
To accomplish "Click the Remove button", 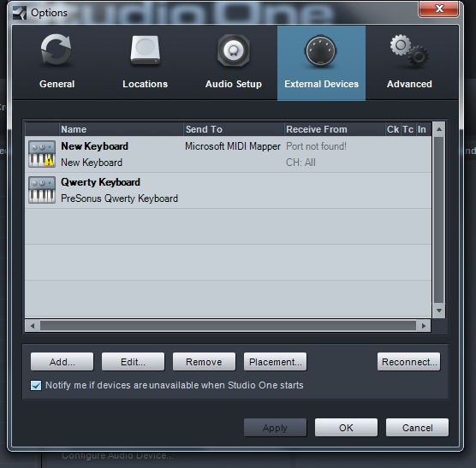I will 204,362.
